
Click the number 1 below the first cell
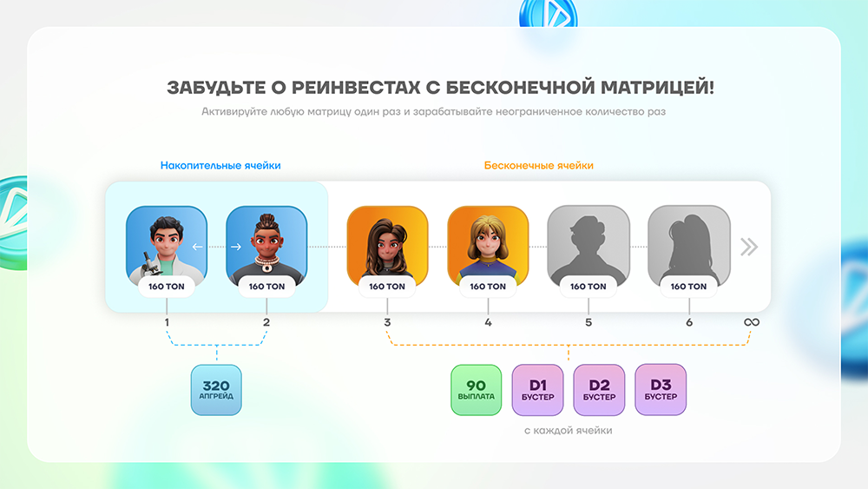167,322
